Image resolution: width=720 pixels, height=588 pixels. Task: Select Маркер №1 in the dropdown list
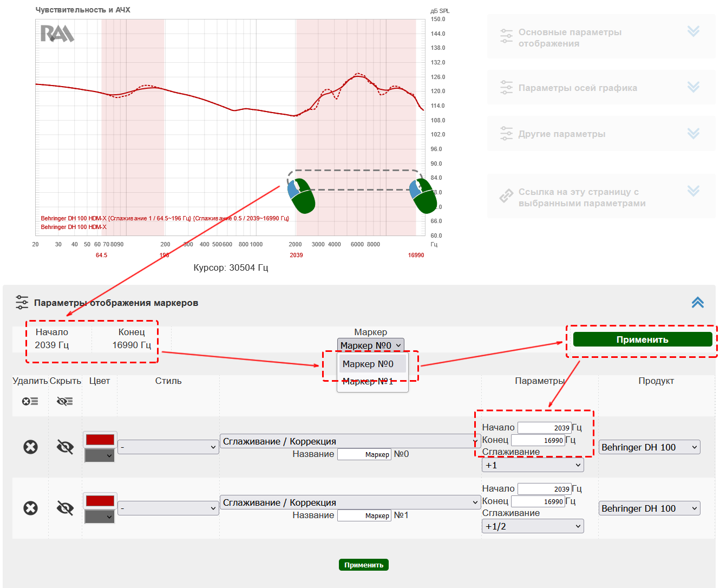(372, 381)
